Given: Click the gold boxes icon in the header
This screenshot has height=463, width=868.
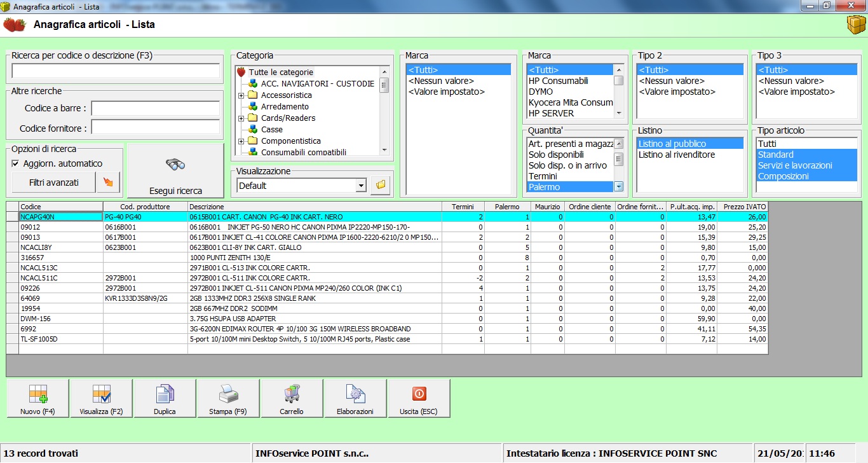Looking at the screenshot, I should click(x=855, y=25).
